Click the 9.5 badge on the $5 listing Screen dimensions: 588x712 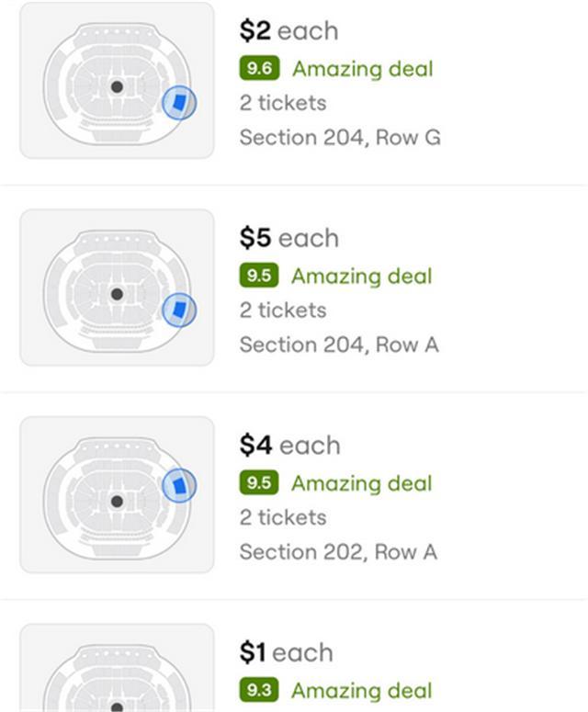pyautogui.click(x=259, y=276)
